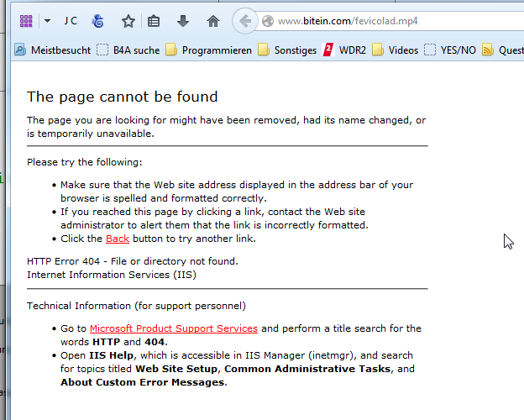The image size is (524, 420).
Task: Click the address bar URL field
Action: point(378,21)
